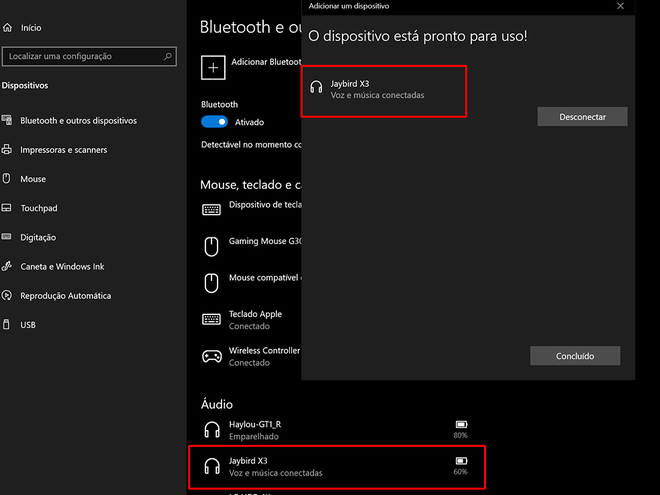The width and height of the screenshot is (660, 495).
Task: Click the Touchpad sidebar icon
Action: tap(7, 208)
